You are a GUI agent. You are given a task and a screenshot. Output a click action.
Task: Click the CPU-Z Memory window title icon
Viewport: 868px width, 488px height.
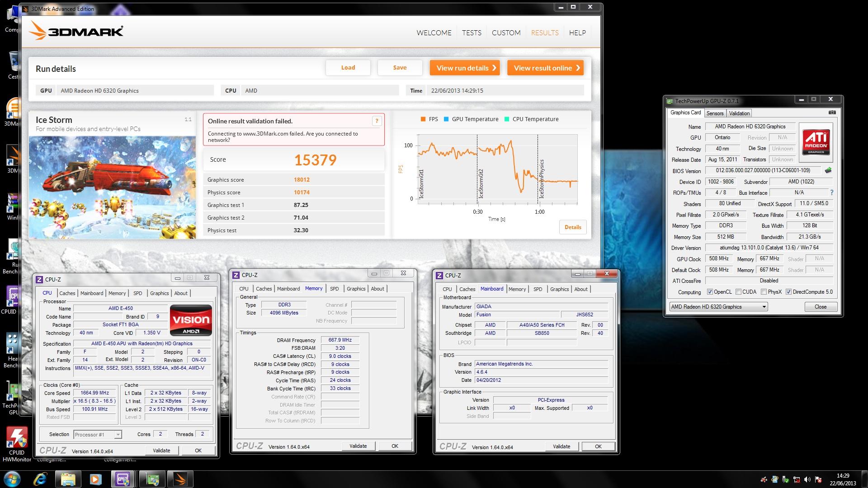coord(236,275)
